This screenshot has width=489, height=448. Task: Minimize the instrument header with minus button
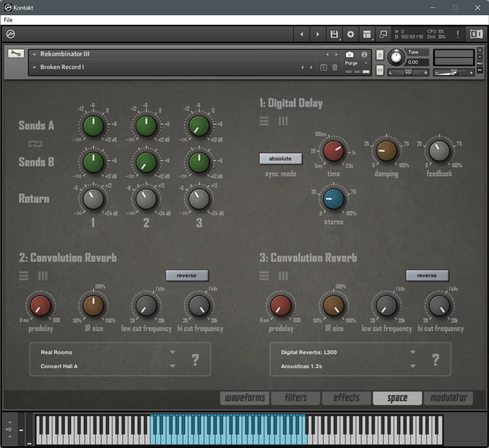coord(480,57)
